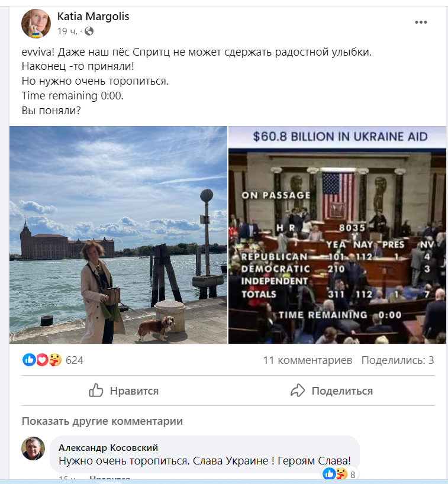Click the globe public-visibility icon
This screenshot has height=484, width=448.
pos(89,31)
